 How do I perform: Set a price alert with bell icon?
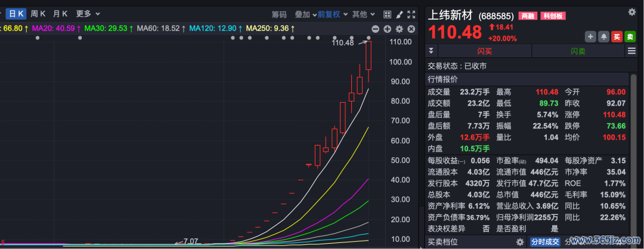(x=603, y=37)
